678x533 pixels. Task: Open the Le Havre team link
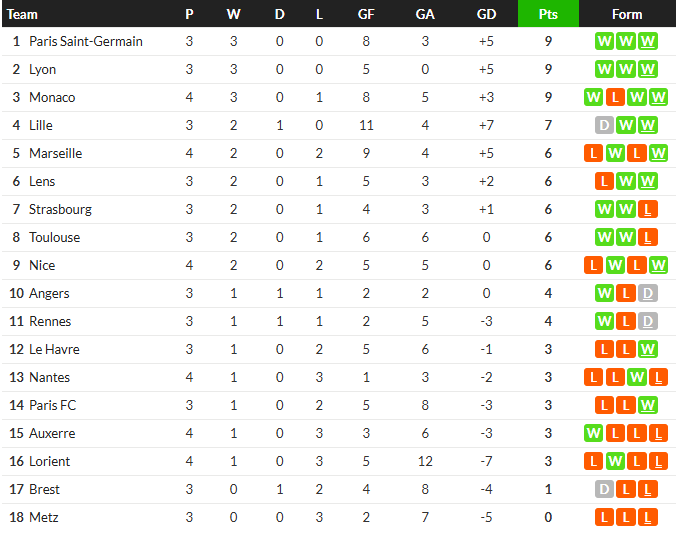(54, 349)
